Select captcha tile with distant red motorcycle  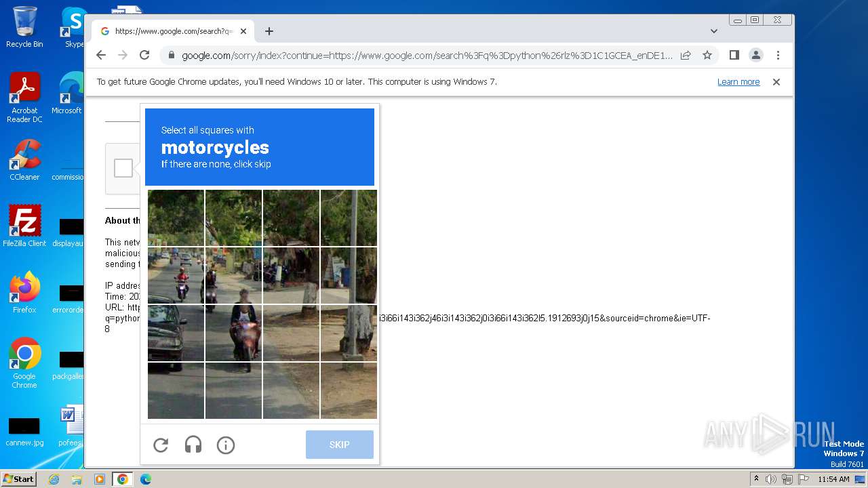click(176, 275)
